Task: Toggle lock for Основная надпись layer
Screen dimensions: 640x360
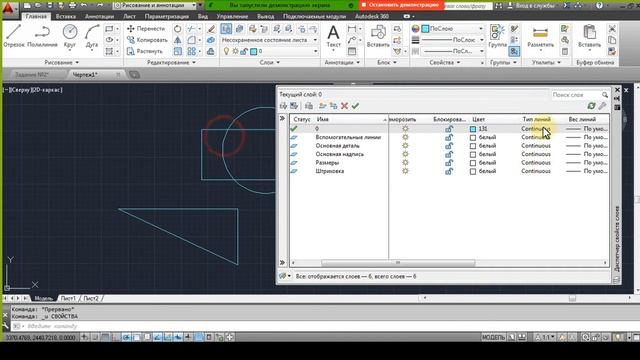Action: pyautogui.click(x=449, y=154)
